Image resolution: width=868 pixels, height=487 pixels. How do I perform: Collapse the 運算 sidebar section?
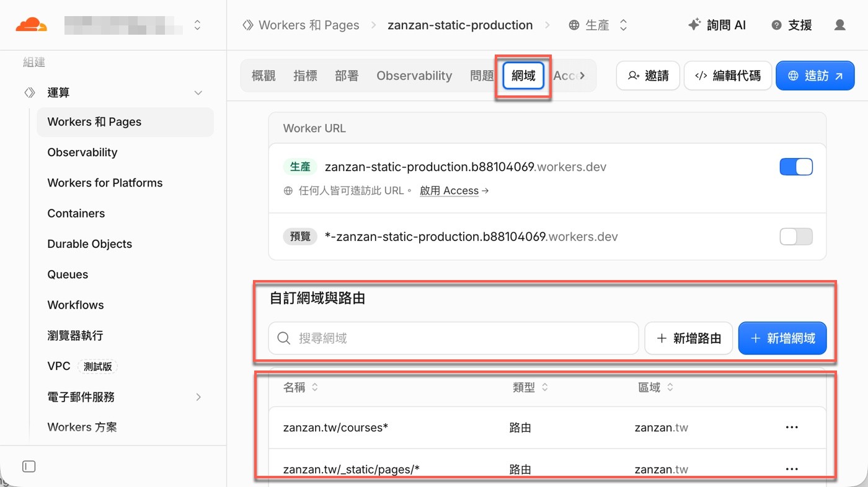pos(198,93)
